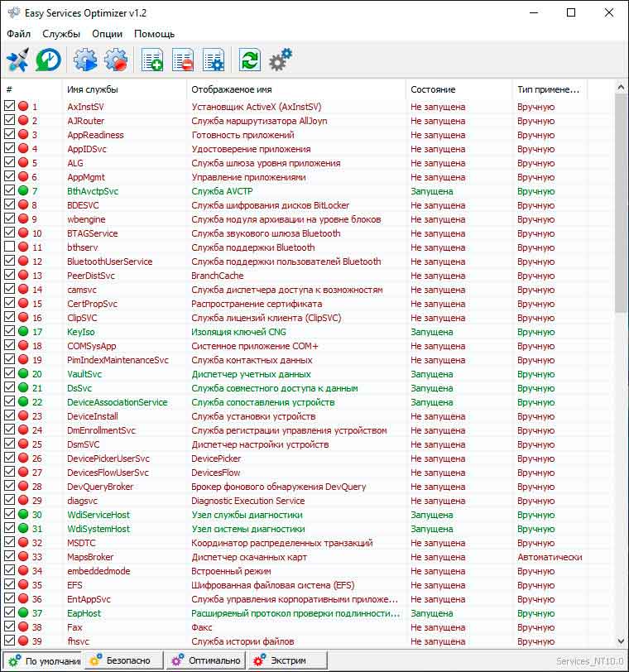Sort by the Состояние column header
The height and width of the screenshot is (672, 629).
[459, 89]
